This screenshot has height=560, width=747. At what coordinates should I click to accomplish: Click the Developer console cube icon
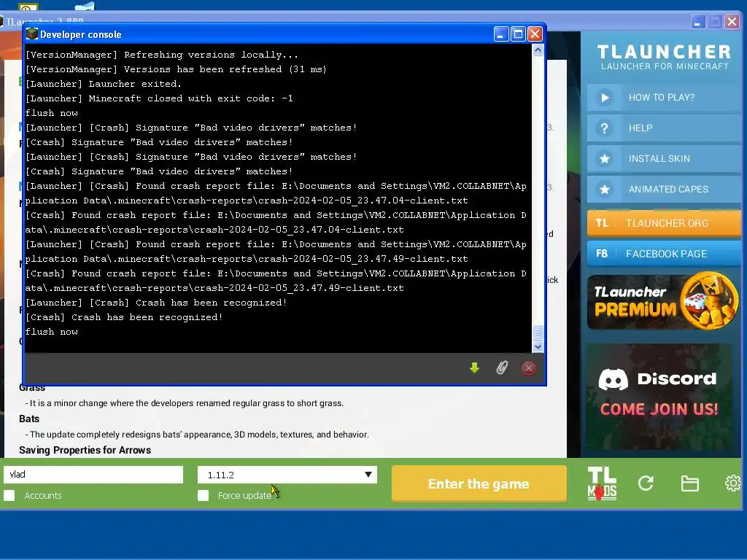(32, 34)
